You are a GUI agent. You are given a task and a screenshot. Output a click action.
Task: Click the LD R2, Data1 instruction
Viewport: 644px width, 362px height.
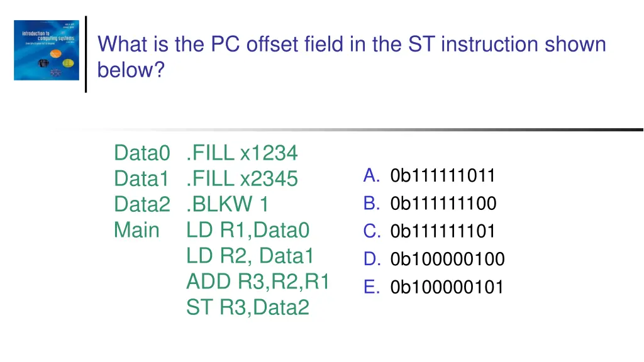[250, 256]
